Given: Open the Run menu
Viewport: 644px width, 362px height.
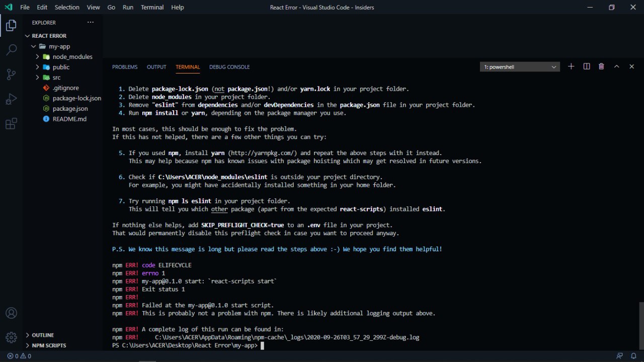Looking at the screenshot, I should click(x=128, y=7).
